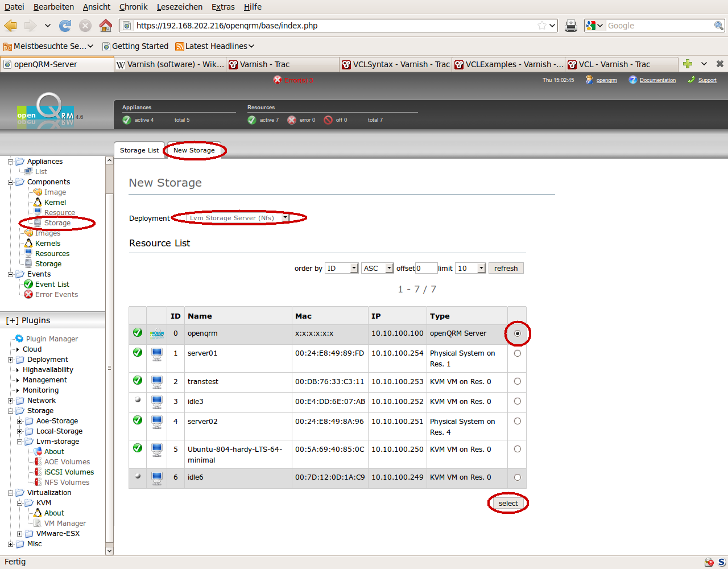Click the home icon in browser toolbar
Image resolution: width=728 pixels, height=569 pixels.
click(106, 26)
